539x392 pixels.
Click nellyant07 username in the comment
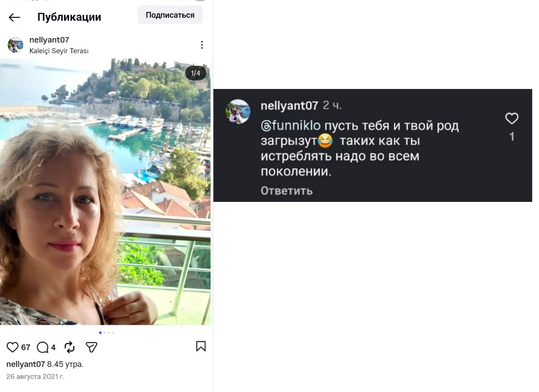[289, 106]
